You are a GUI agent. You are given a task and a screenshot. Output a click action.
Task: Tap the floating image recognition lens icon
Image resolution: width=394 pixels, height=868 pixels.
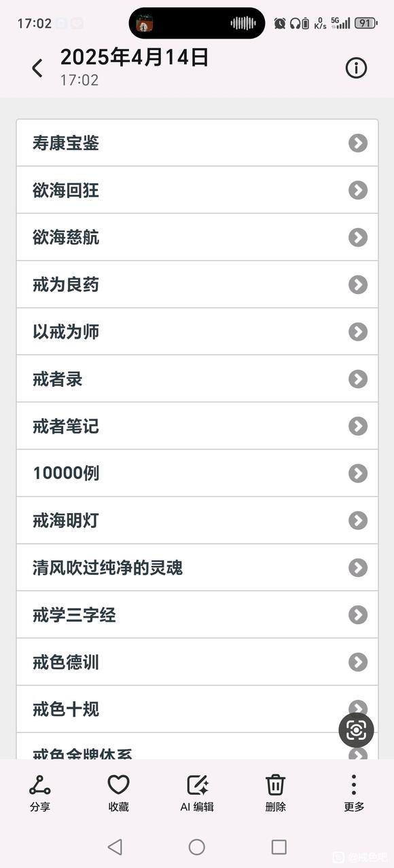point(356,731)
